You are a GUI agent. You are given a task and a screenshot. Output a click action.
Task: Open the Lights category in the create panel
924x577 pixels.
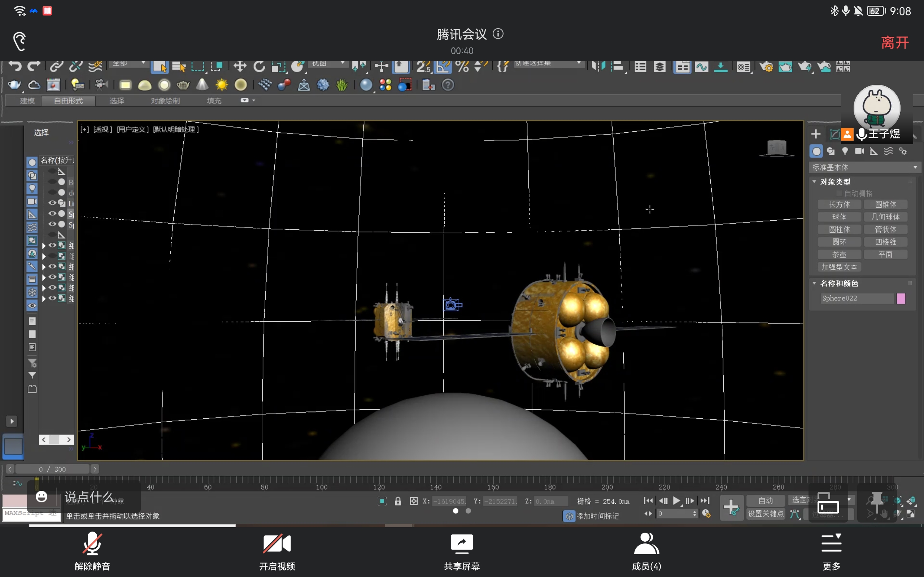[x=845, y=151]
